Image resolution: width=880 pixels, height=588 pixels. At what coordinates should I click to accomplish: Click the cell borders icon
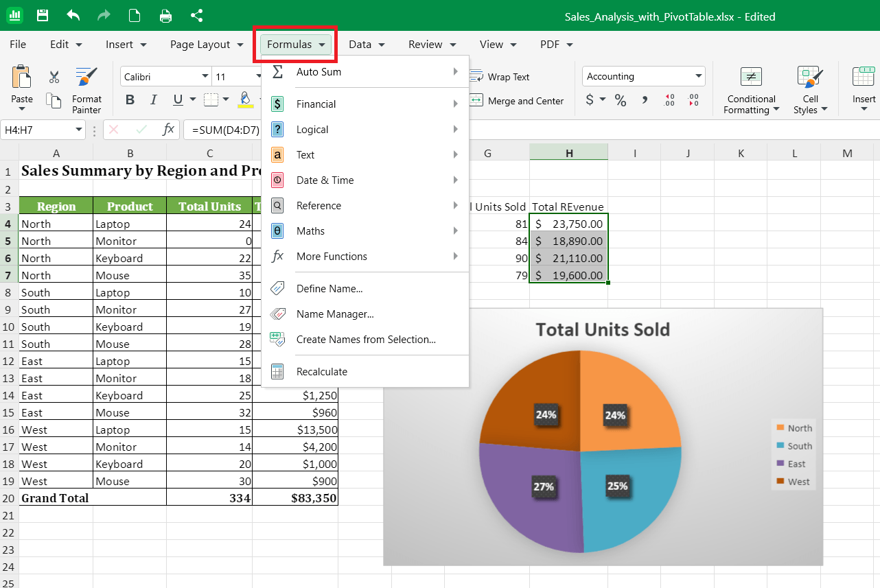[x=211, y=100]
